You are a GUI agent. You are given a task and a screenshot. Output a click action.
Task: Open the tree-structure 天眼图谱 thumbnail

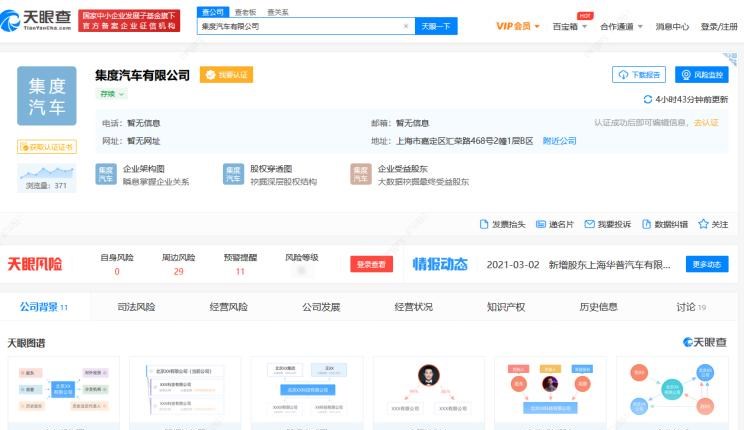point(185,390)
